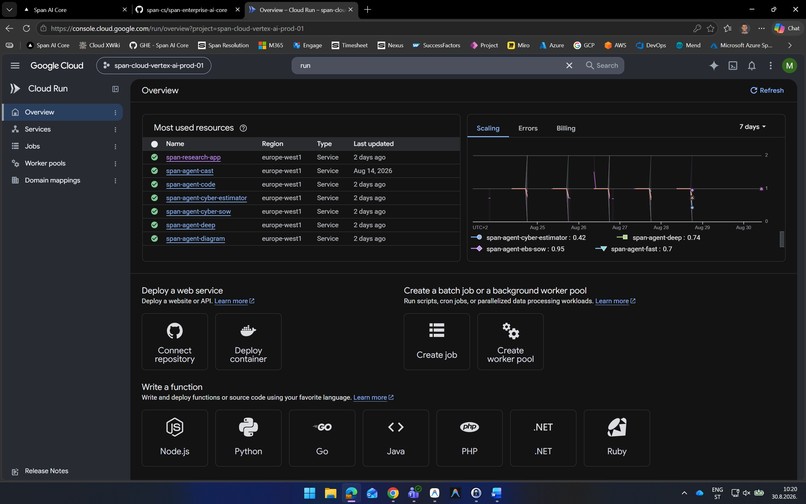Collapse the Cloud Run side panel

[115, 89]
